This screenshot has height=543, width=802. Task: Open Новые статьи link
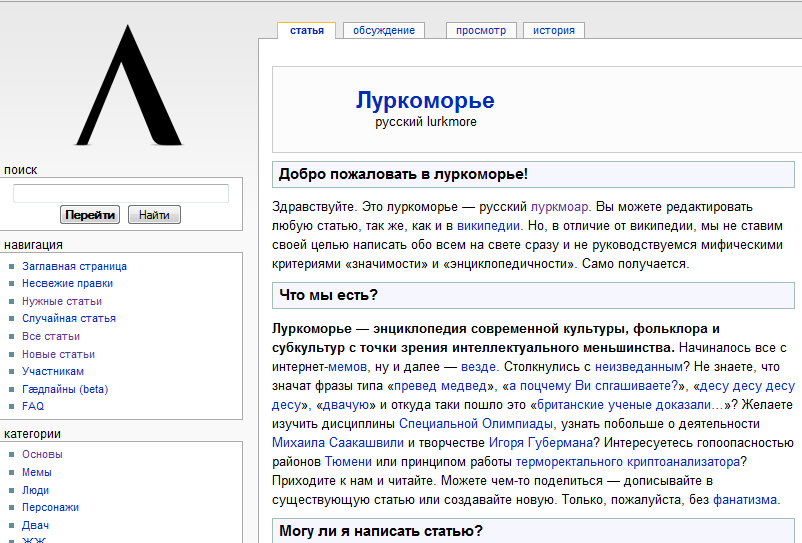[58, 354]
